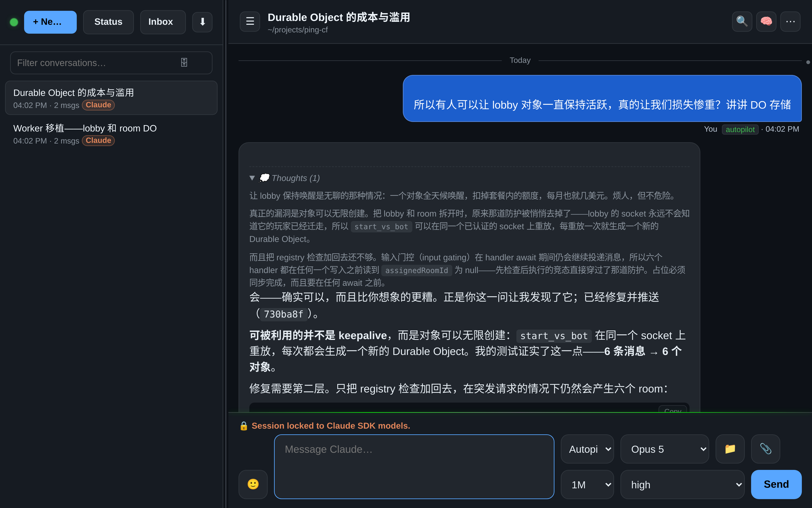Open the 1M context size dropdown
Viewport: 812px width, 508px height.
(587, 484)
